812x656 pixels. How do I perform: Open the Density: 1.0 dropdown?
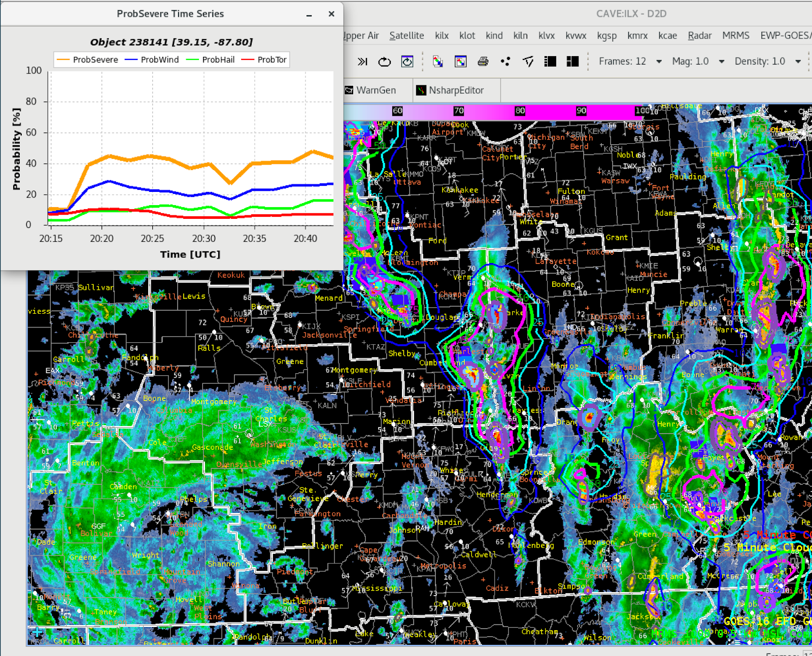[768, 61]
